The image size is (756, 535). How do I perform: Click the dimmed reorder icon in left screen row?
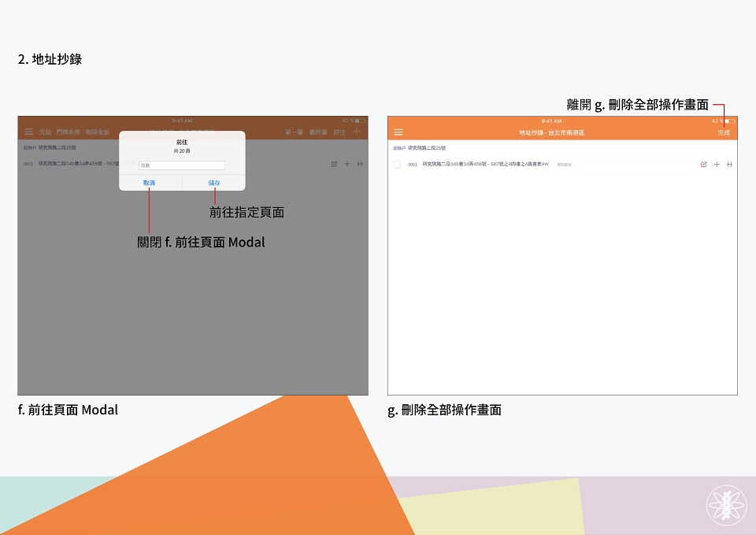click(360, 164)
